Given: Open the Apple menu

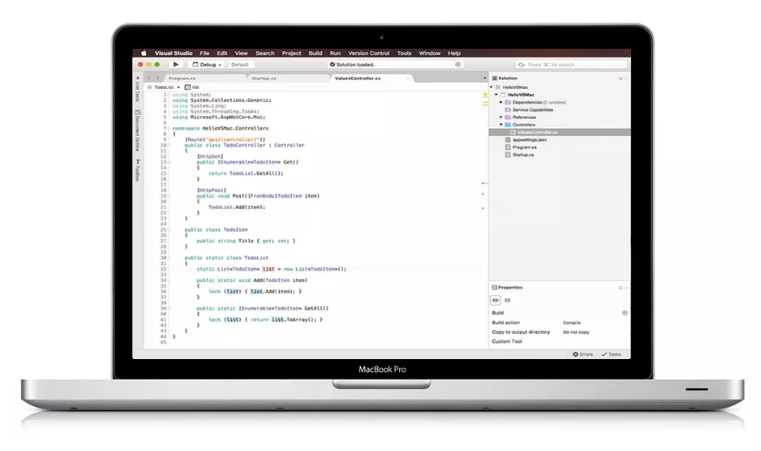Looking at the screenshot, I should [144, 53].
